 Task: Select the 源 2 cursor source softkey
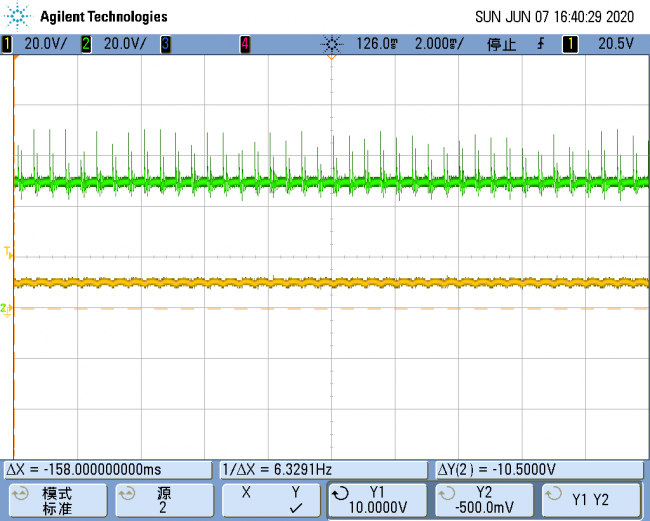pyautogui.click(x=164, y=500)
